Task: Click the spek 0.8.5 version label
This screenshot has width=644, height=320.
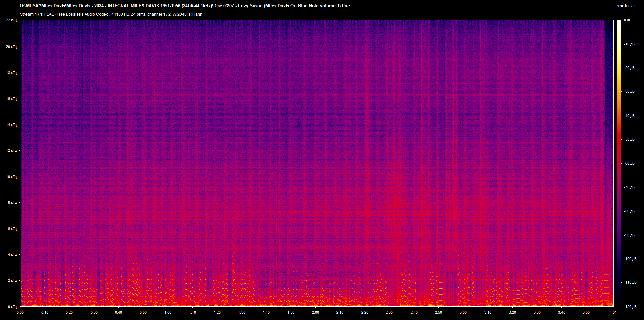Action: coord(627,6)
